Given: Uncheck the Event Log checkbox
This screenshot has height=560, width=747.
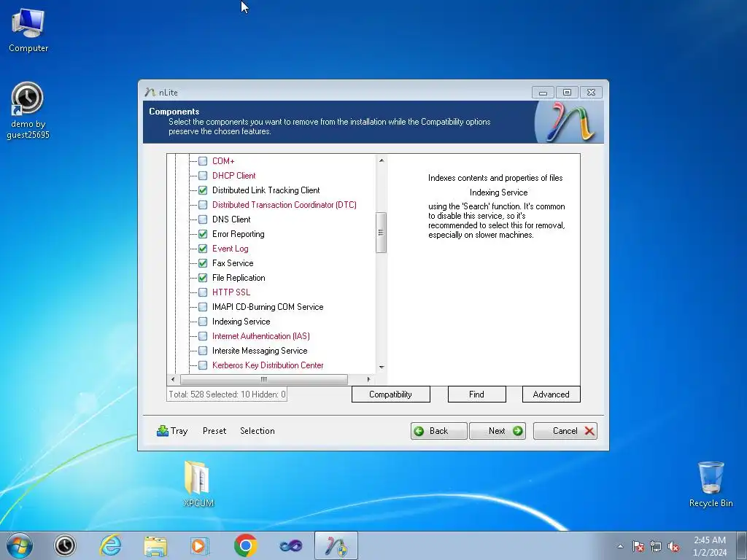Looking at the screenshot, I should click(203, 249).
